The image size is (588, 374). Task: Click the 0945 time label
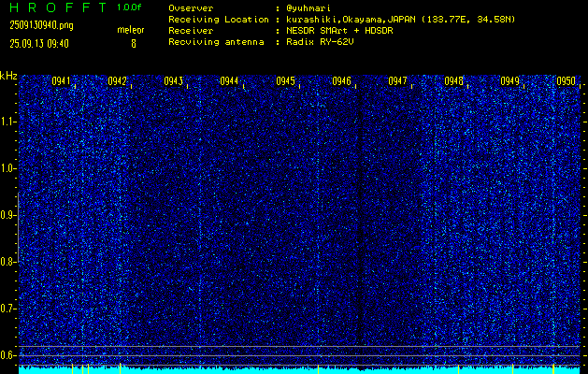(x=285, y=81)
